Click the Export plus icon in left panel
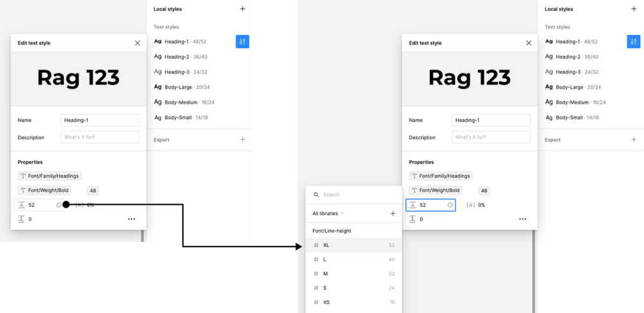The width and height of the screenshot is (644, 313). [x=243, y=140]
